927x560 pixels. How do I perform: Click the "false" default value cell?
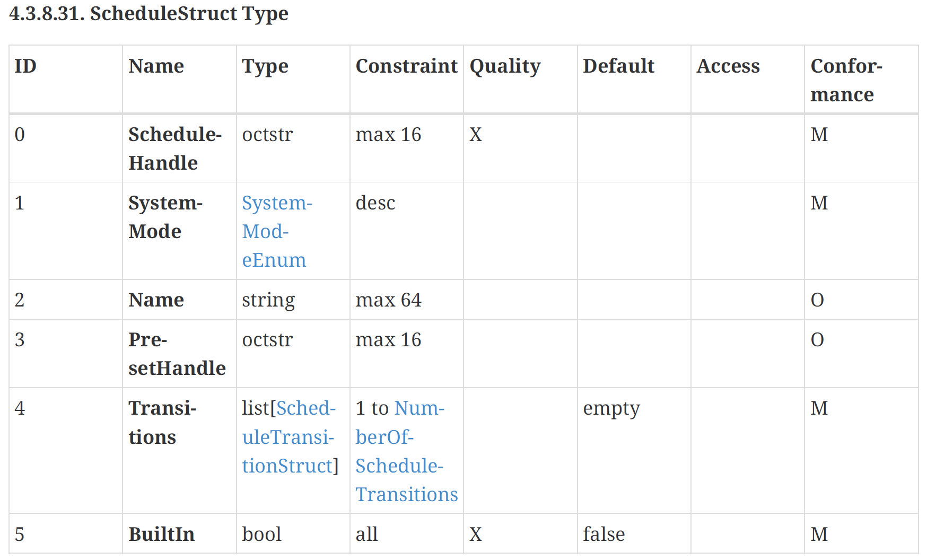click(604, 534)
